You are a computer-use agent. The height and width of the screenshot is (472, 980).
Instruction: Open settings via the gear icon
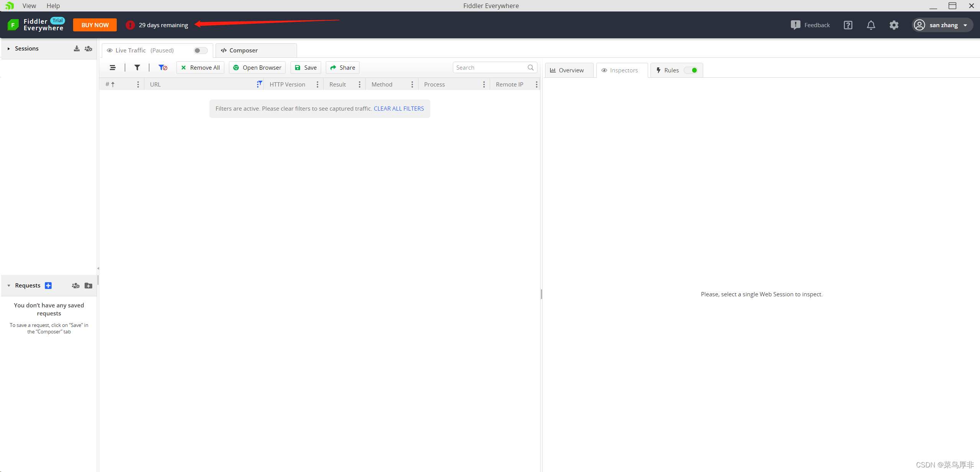[894, 25]
